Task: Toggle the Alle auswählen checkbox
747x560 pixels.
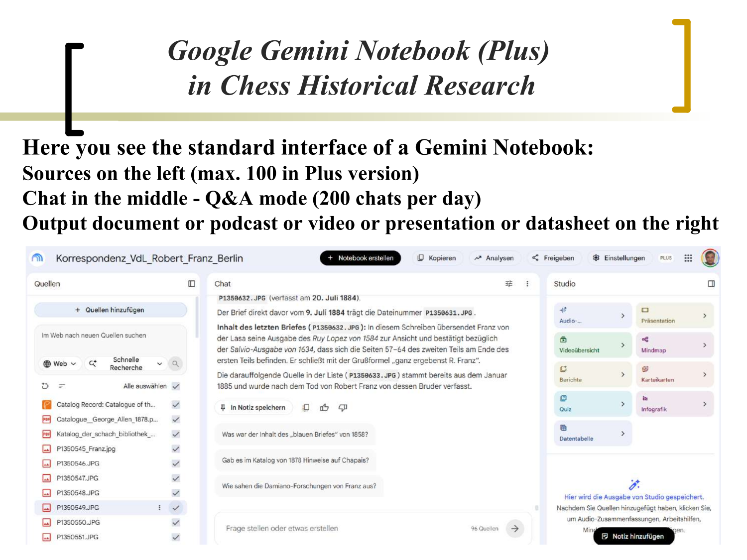Action: pyautogui.click(x=176, y=386)
